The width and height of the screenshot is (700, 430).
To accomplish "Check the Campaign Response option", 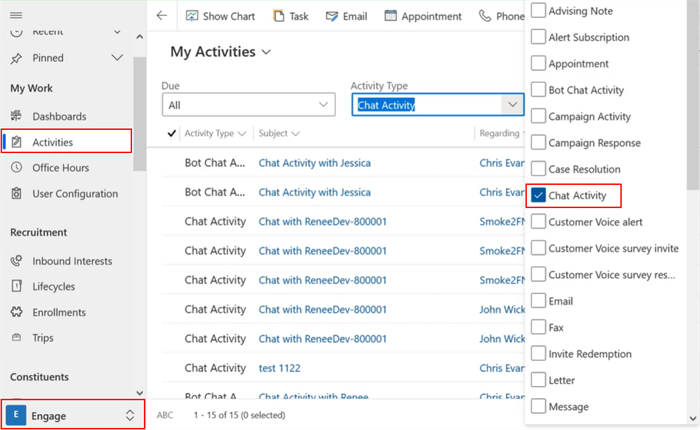I will tap(538, 142).
